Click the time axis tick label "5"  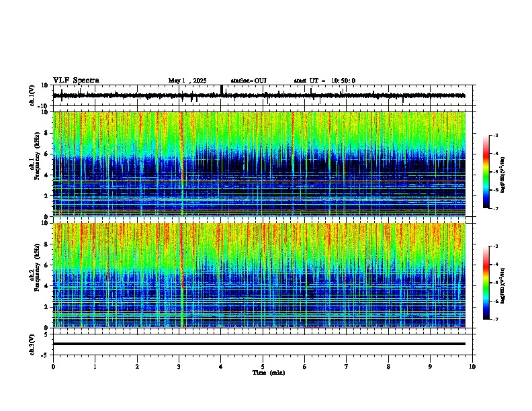click(x=263, y=367)
